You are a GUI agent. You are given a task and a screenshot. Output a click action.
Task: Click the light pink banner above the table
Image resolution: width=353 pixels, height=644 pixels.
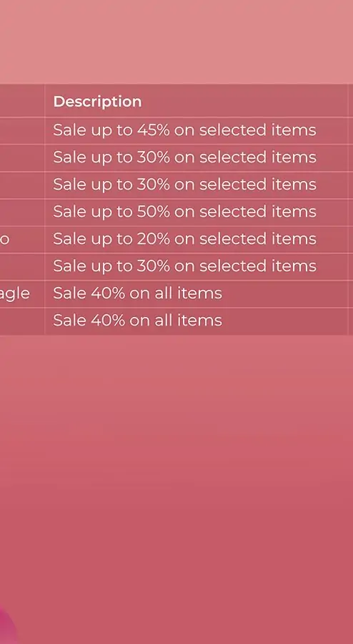pos(176,41)
